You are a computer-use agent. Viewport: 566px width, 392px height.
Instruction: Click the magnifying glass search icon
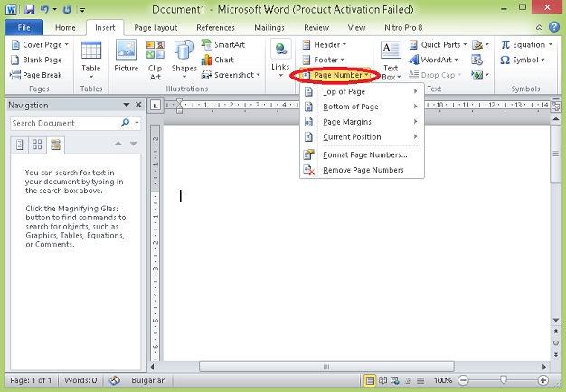pyautogui.click(x=124, y=123)
